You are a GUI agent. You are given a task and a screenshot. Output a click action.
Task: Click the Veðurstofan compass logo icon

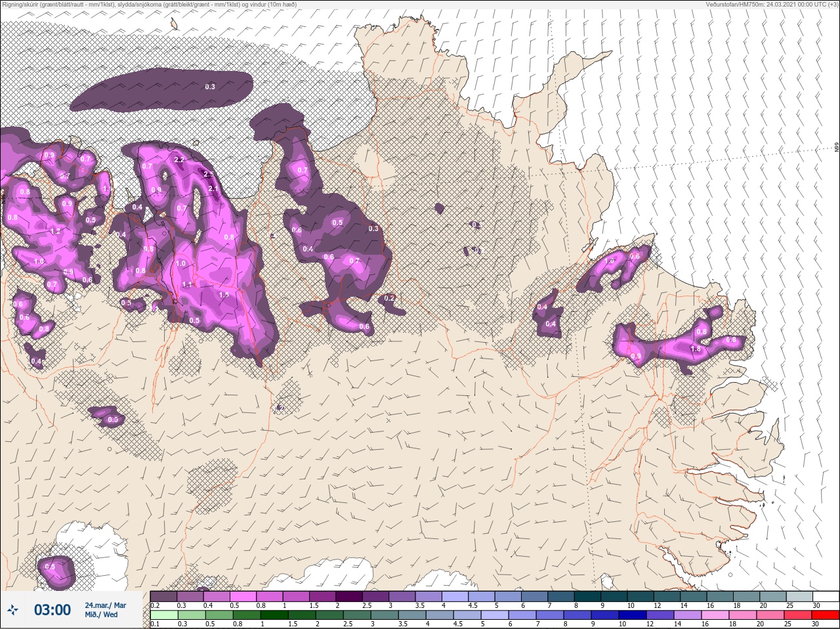coord(12,610)
